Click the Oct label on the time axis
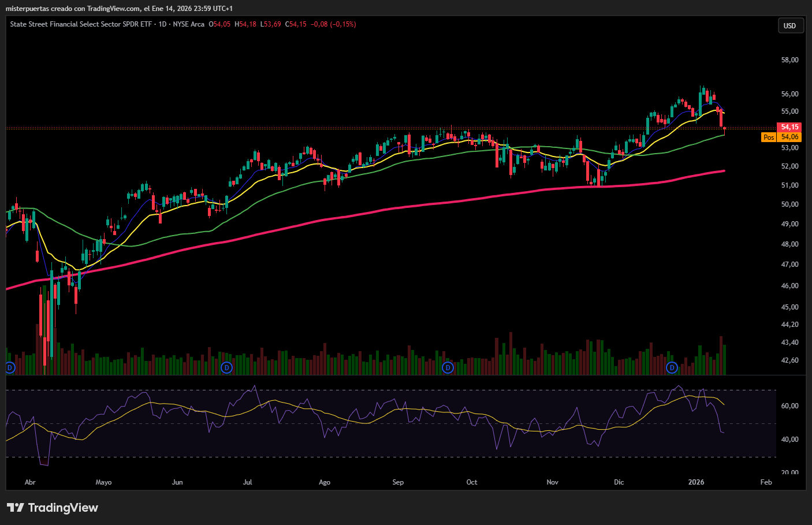Image resolution: width=812 pixels, height=525 pixels. (x=472, y=482)
